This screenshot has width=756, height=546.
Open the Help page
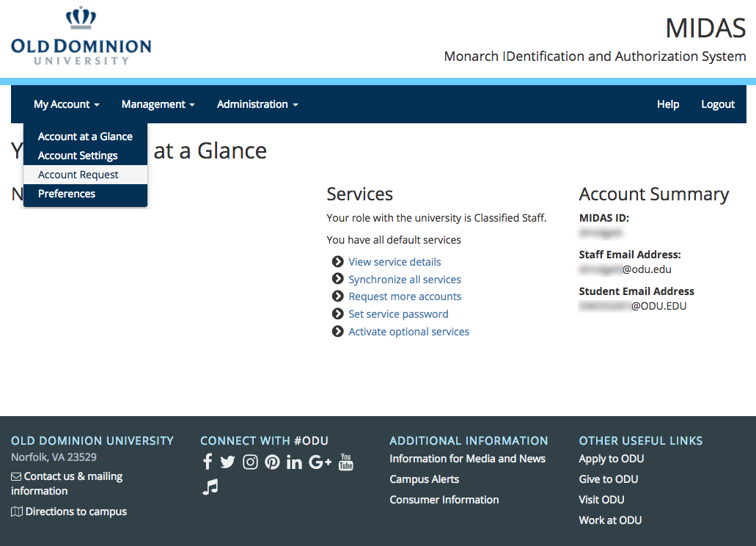click(667, 104)
